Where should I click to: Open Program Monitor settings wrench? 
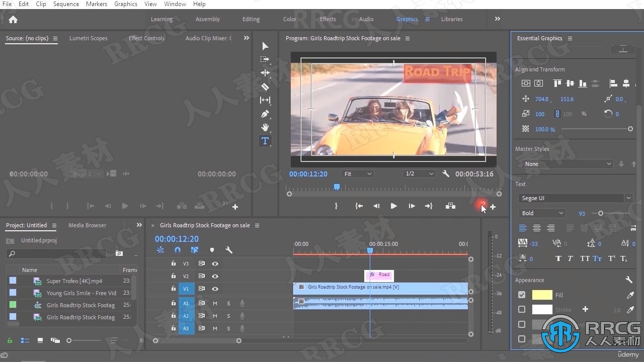[446, 173]
